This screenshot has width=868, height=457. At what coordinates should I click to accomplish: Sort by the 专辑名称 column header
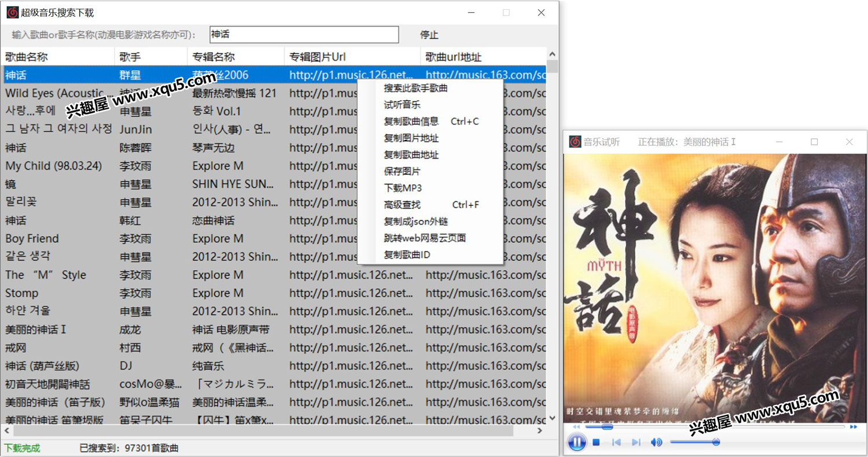click(x=237, y=57)
